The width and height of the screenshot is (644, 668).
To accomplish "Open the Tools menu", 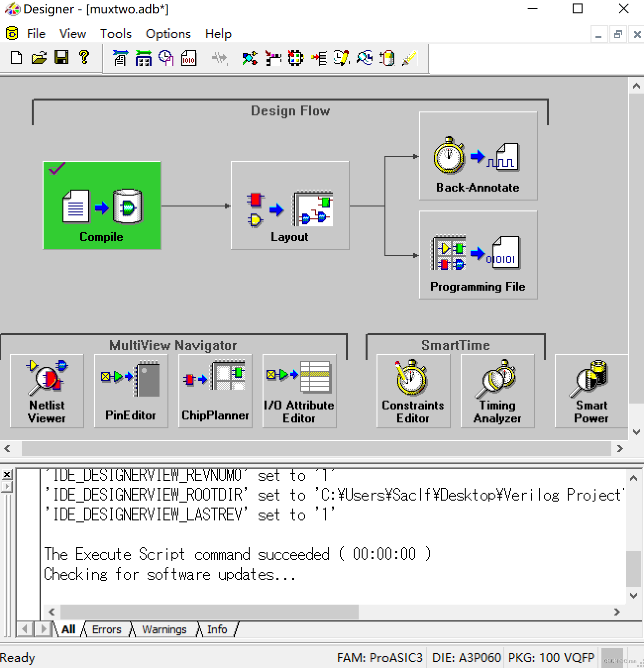I will click(115, 34).
